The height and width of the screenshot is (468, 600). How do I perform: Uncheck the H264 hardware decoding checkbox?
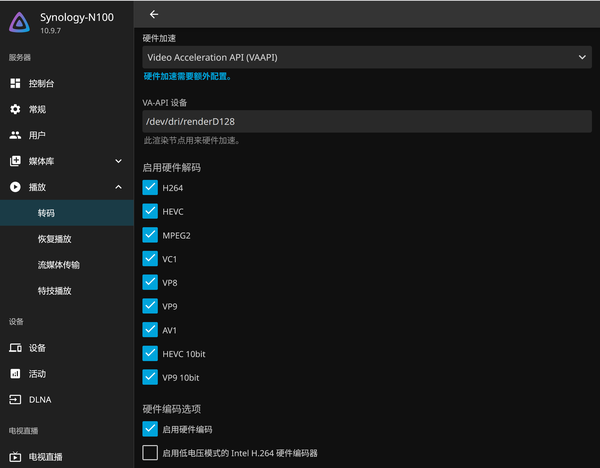click(x=150, y=188)
